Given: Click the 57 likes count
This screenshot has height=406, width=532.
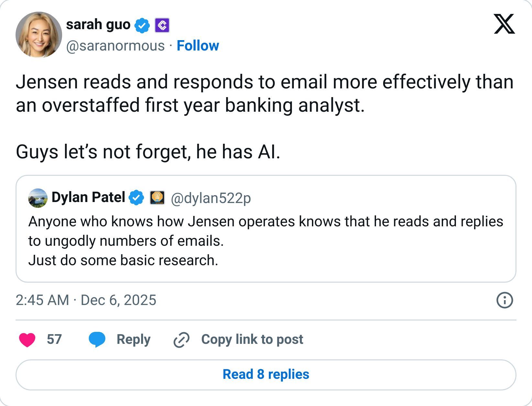Looking at the screenshot, I should pyautogui.click(x=54, y=339).
